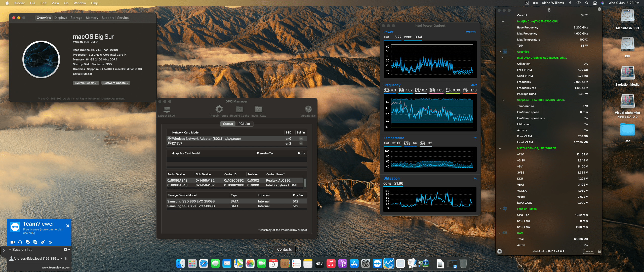Click the lock icon in HWMonitorSMC2

tap(599, 251)
